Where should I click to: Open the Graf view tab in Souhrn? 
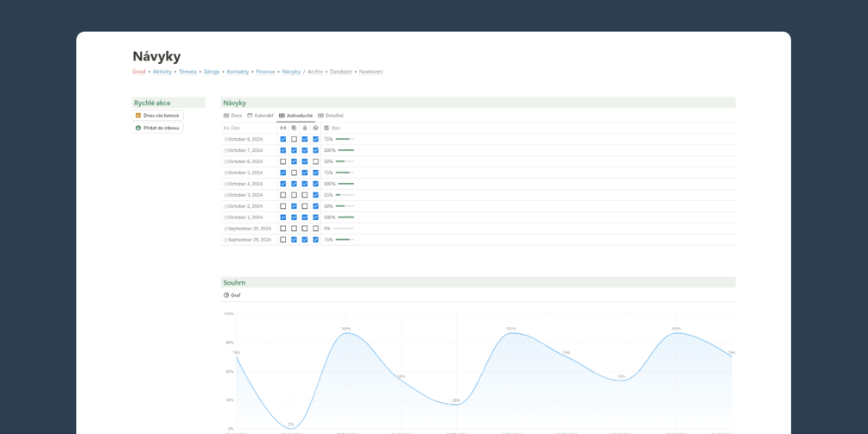click(232, 295)
